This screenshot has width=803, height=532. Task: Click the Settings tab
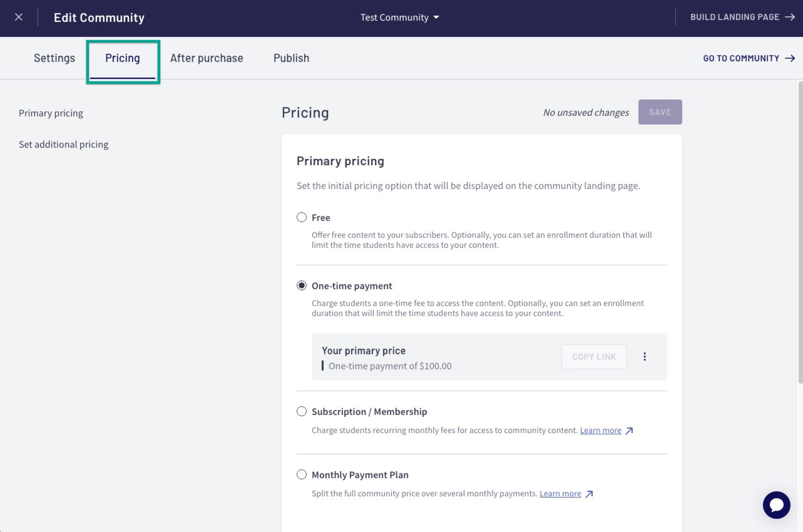[x=54, y=58]
